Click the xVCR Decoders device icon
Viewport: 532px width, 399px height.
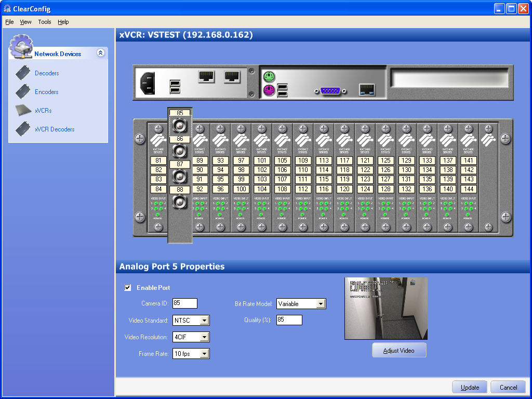(x=23, y=129)
